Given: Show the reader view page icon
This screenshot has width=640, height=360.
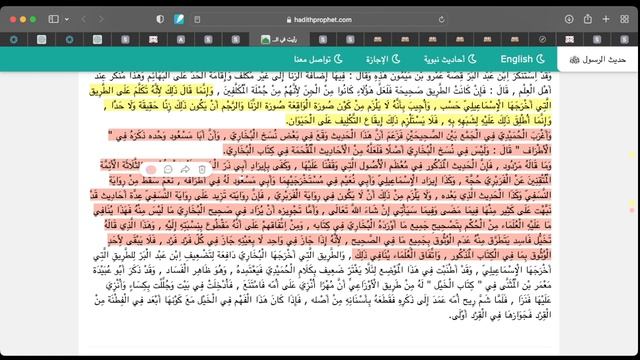Looking at the screenshot, I should pos(197,19).
